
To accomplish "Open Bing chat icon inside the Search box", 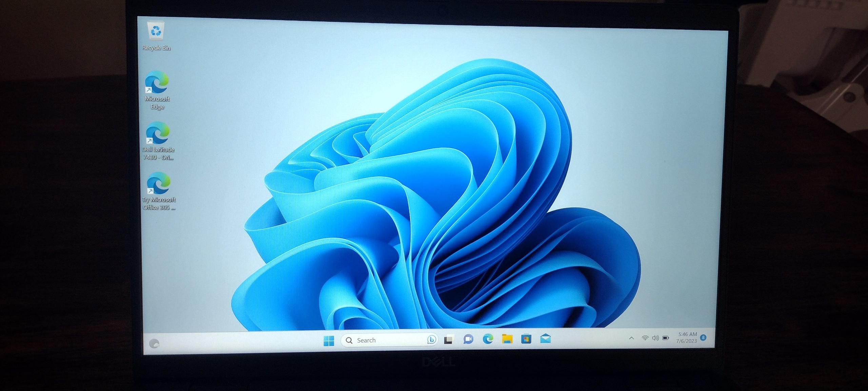I will [x=431, y=339].
